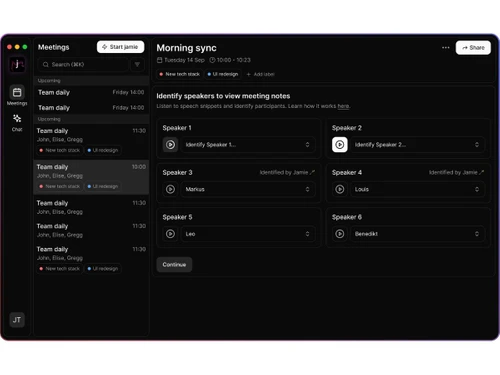Image resolution: width=500 pixels, height=375 pixels.
Task: Click the Continue button
Action: [174, 265]
